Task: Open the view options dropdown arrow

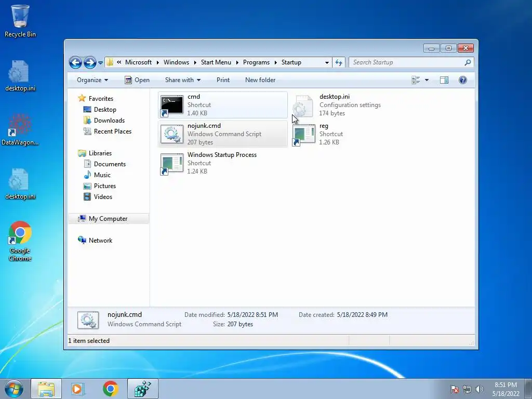Action: point(427,80)
